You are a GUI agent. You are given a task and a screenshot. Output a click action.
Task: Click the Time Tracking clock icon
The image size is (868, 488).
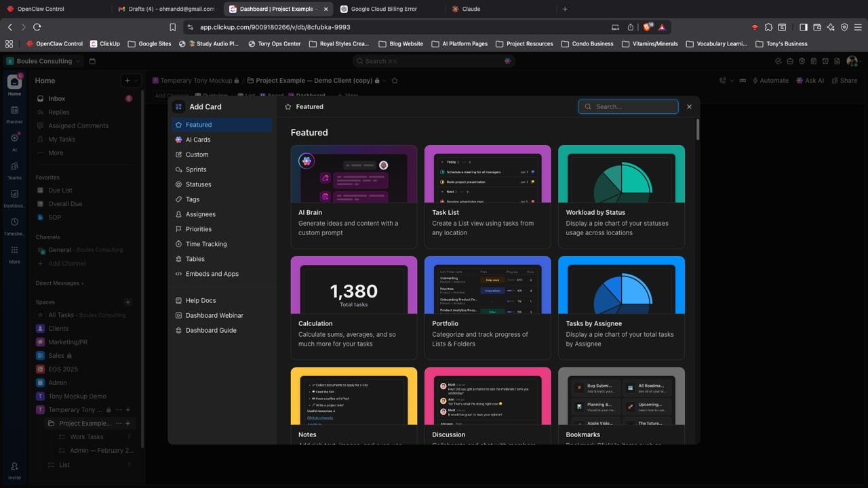178,244
